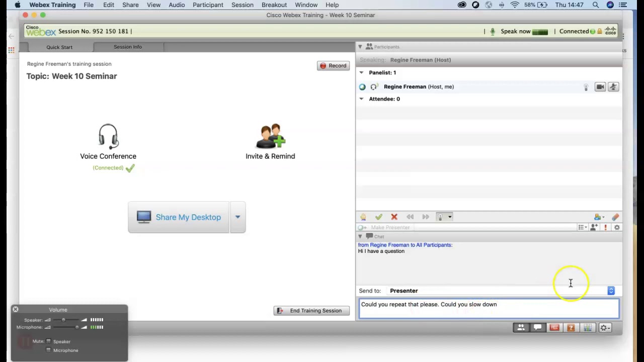Click the microphone Speak now indicator icon
This screenshot has height=362, width=644.
click(x=493, y=31)
